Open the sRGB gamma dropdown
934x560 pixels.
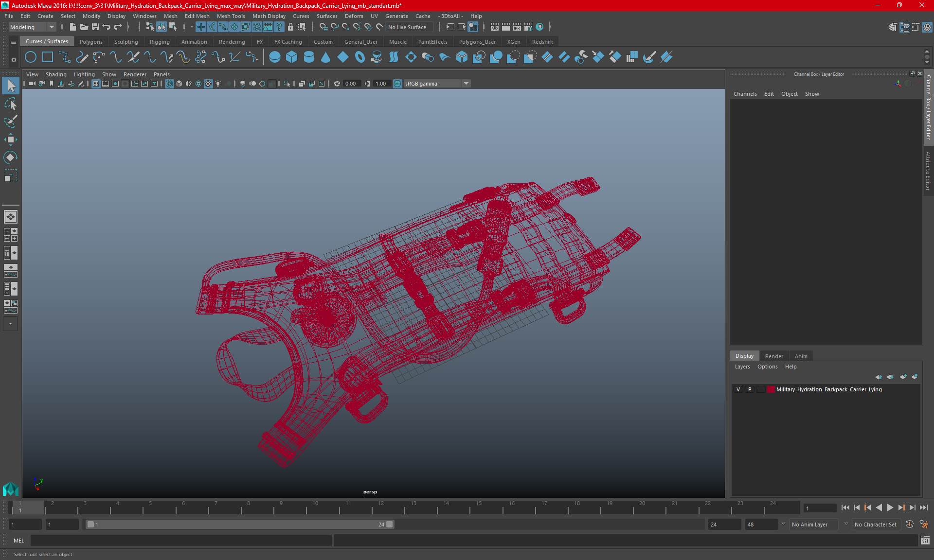click(x=436, y=84)
